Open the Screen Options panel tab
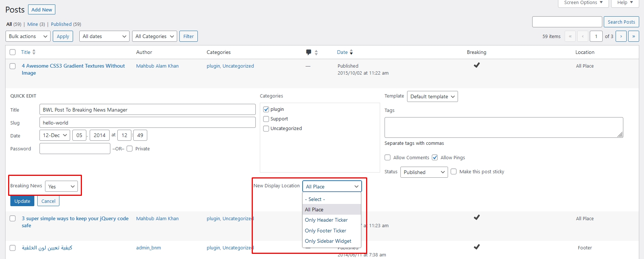Viewport: 644px width, 259px height. [583, 3]
